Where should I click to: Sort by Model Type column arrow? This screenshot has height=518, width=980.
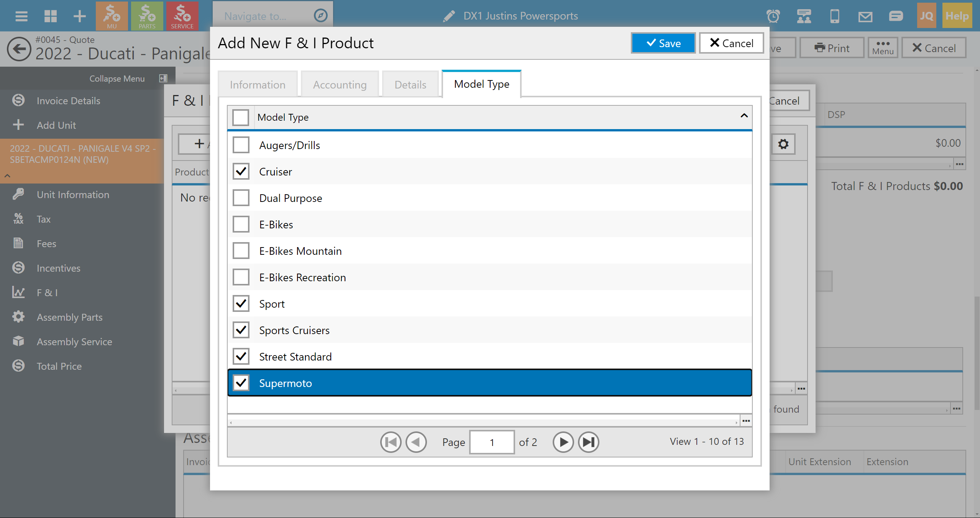coord(744,116)
